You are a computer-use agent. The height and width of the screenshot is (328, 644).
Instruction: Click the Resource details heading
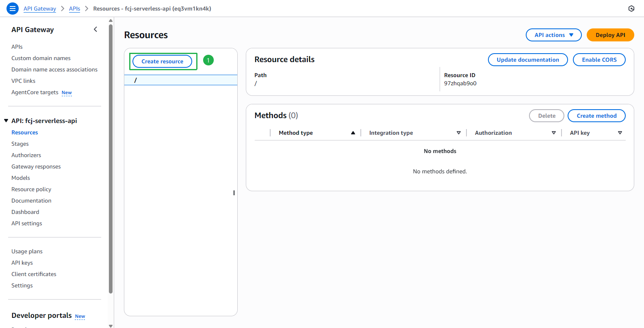click(284, 59)
